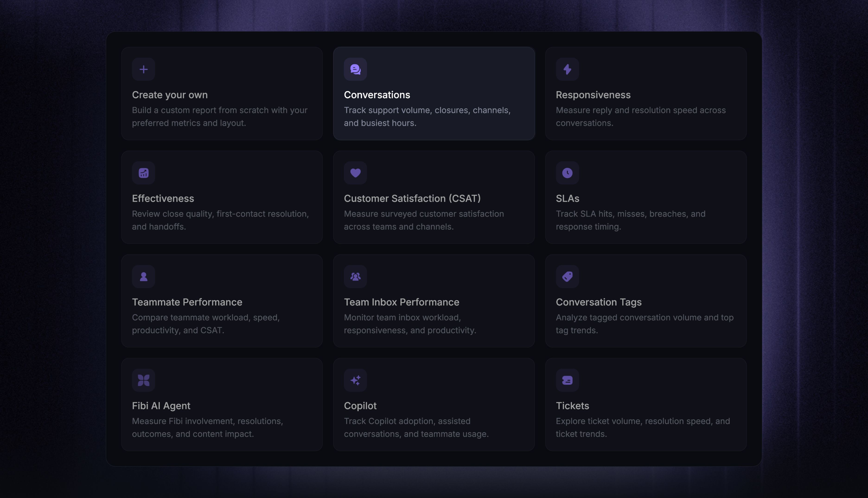This screenshot has width=868, height=498.
Task: Click the Teammate Performance person icon
Action: coord(143,277)
